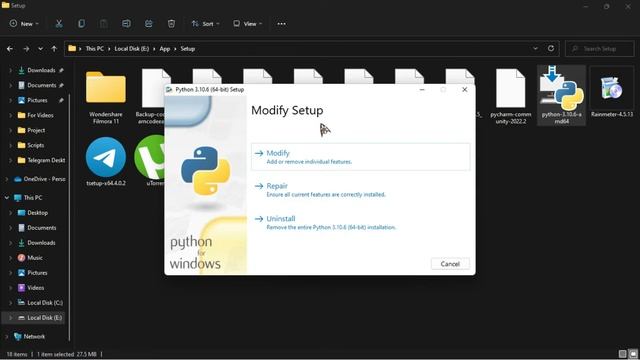Open recent locations chevron

click(x=40, y=49)
